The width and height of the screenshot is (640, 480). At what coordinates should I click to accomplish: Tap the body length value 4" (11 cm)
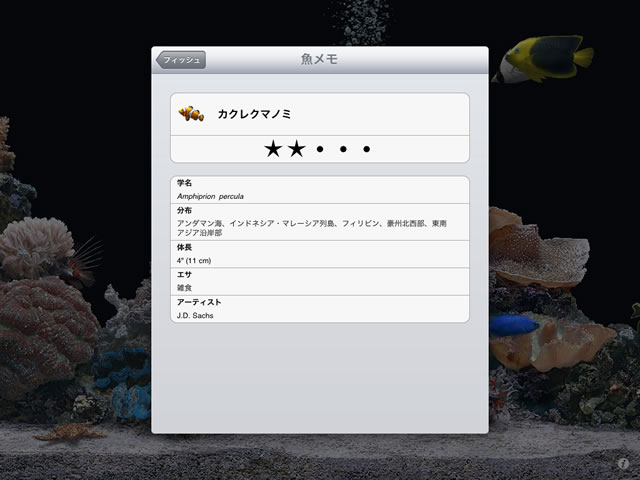click(194, 260)
